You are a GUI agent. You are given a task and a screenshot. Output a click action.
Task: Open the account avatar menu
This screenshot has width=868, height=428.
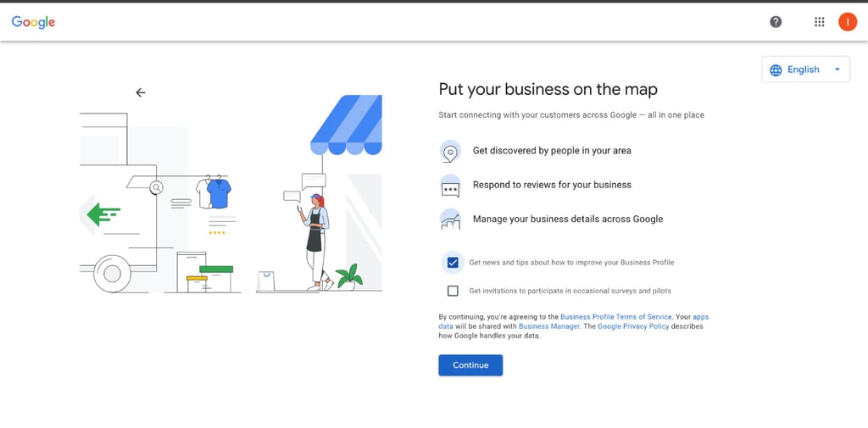point(848,21)
